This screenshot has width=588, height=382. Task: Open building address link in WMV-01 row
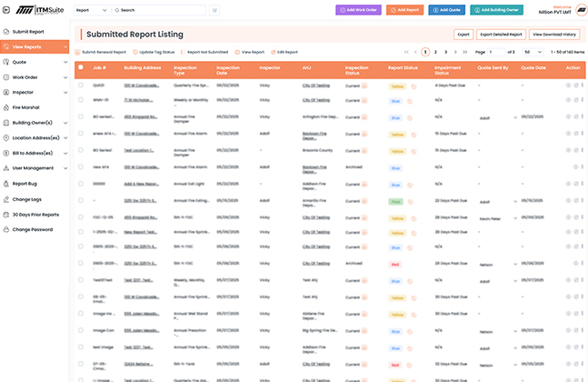coord(138,100)
